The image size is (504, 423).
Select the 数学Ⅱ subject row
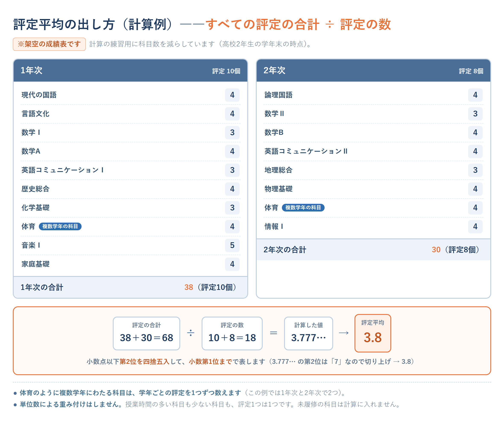pos(374,114)
